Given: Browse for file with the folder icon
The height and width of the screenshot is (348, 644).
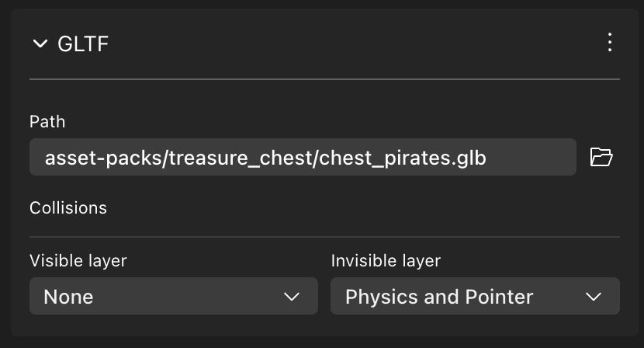Looking at the screenshot, I should tap(601, 157).
